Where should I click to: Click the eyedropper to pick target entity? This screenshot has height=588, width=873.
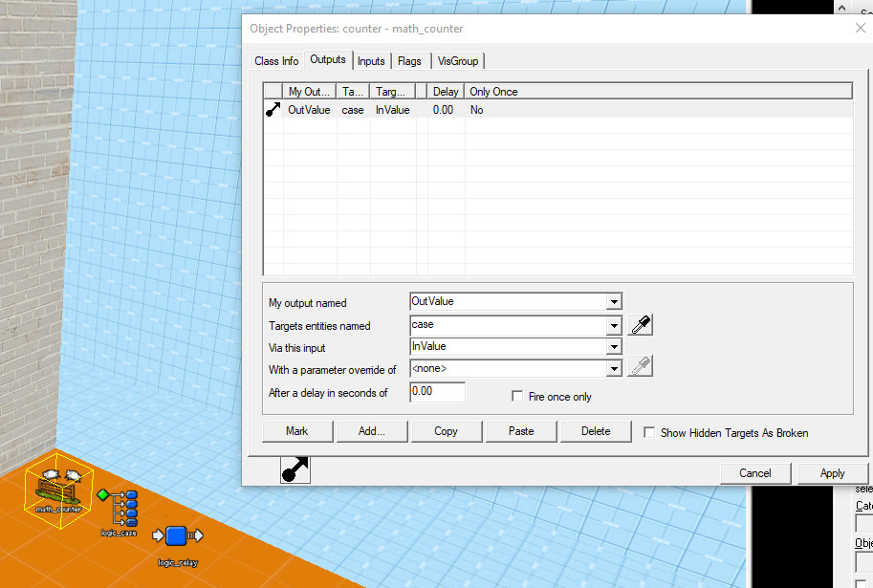click(640, 324)
